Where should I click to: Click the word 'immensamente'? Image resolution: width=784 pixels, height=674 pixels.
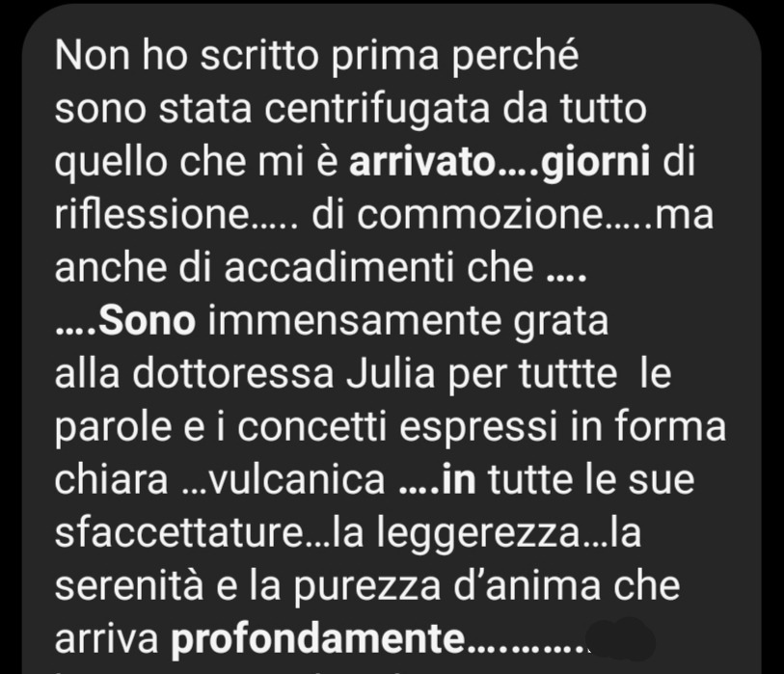pyautogui.click(x=355, y=321)
